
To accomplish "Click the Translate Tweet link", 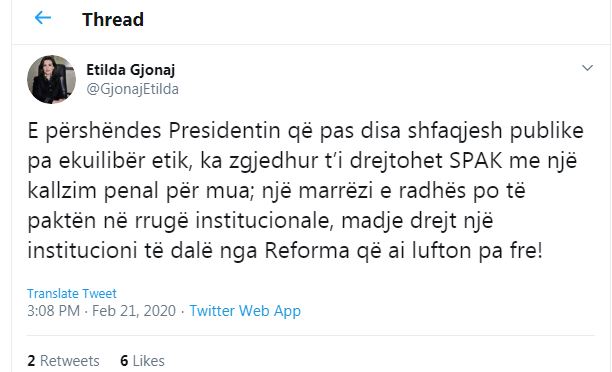I will pos(72,293).
